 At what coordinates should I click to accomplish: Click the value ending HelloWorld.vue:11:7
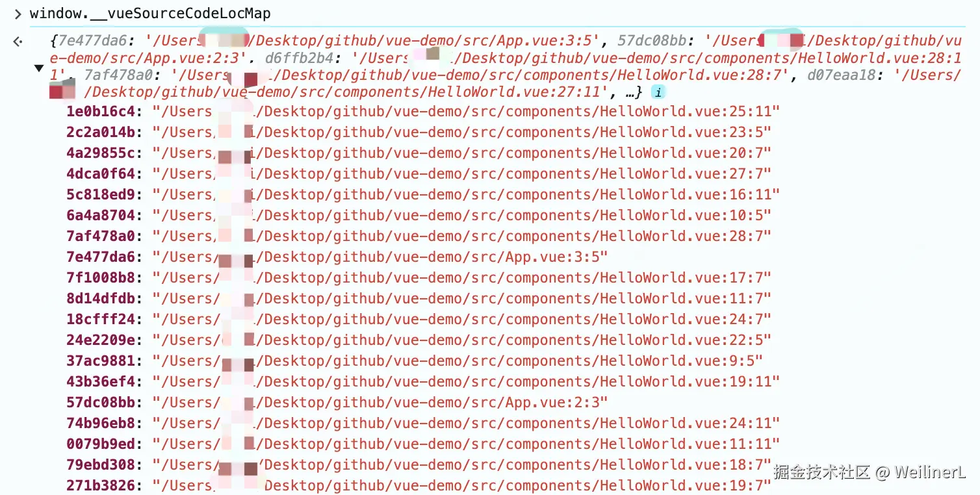coord(462,298)
